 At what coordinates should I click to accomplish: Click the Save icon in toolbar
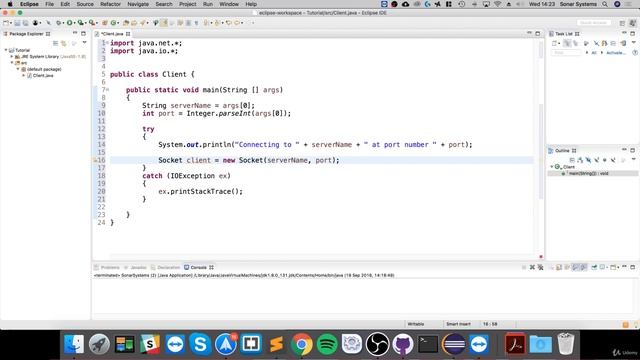(17, 23)
